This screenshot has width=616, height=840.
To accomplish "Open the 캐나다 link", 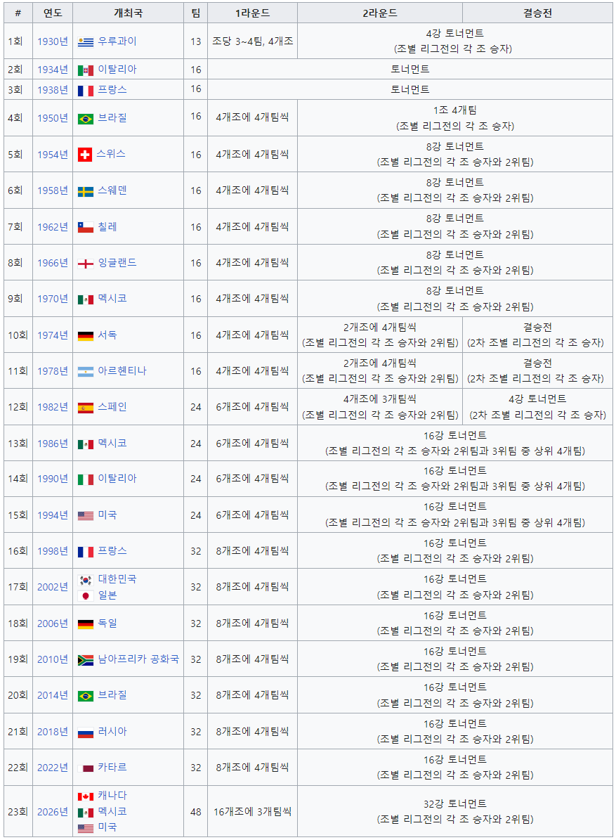I will [112, 796].
